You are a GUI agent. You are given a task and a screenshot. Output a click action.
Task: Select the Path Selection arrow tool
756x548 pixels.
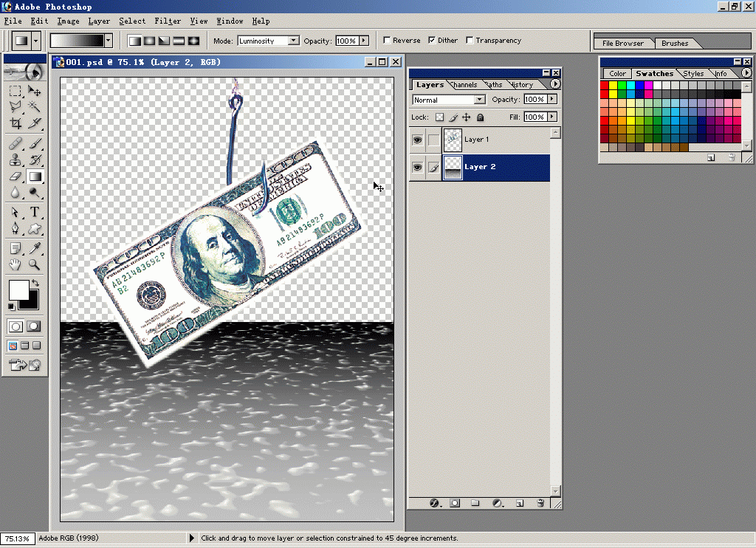(16, 212)
